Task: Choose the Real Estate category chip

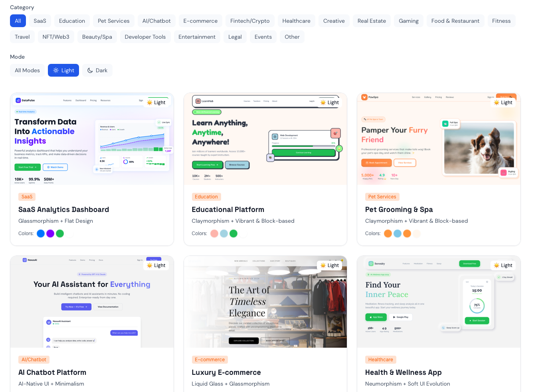Action: [x=372, y=21]
